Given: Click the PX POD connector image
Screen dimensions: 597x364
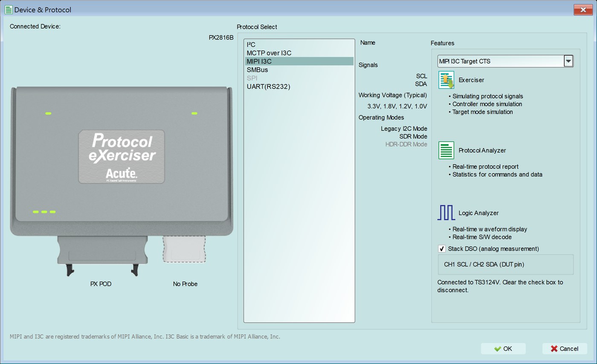Looking at the screenshot, I should click(102, 256).
